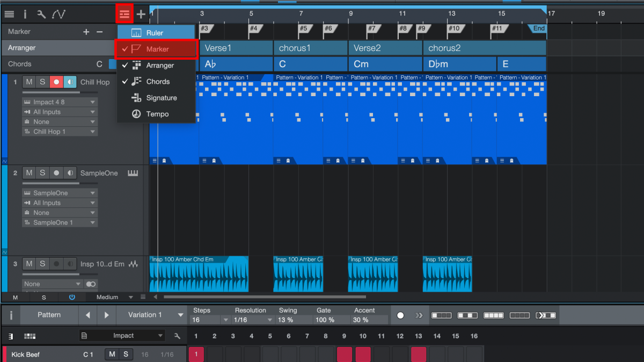
Task: Add tracks with the plus icon
Action: 141,14
